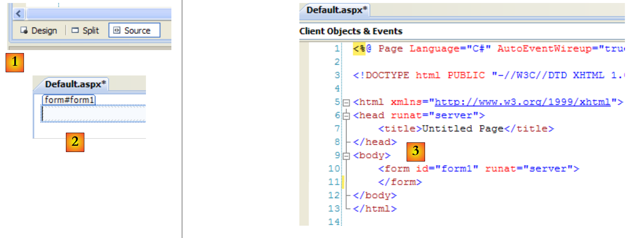The image size is (644, 238).
Task: Click the Split view icon
Action: 75,30
